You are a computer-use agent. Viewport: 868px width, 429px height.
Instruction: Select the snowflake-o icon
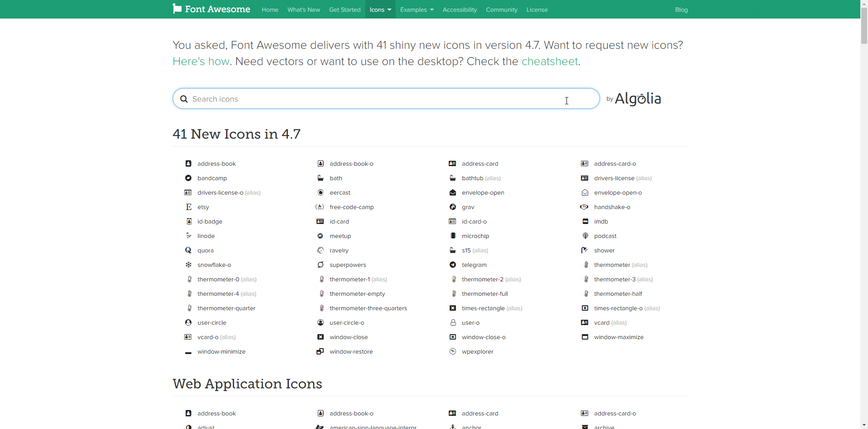point(214,265)
